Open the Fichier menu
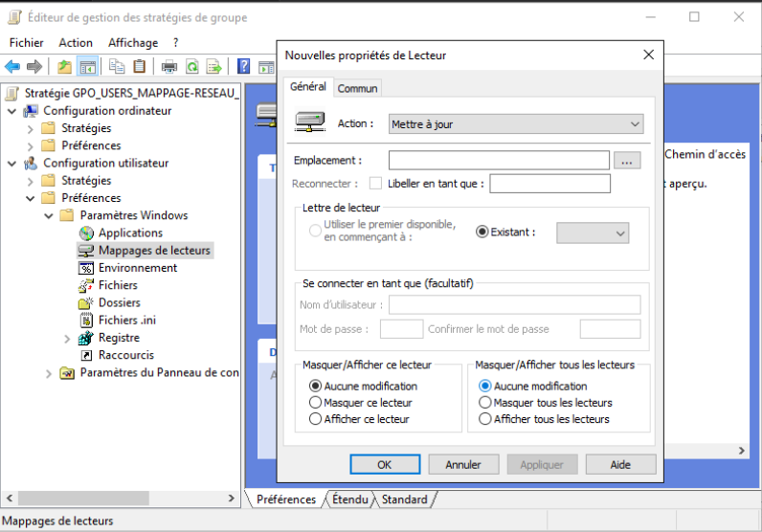Image resolution: width=762 pixels, height=532 pixels. pos(26,43)
